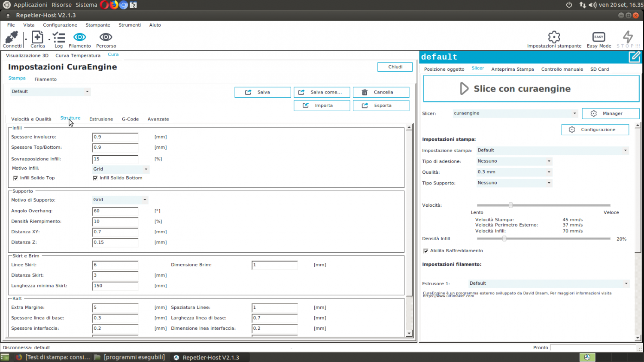Screen dimensions: 644x362
Task: Open Posizione oggetto tab
Action: pos(444,69)
